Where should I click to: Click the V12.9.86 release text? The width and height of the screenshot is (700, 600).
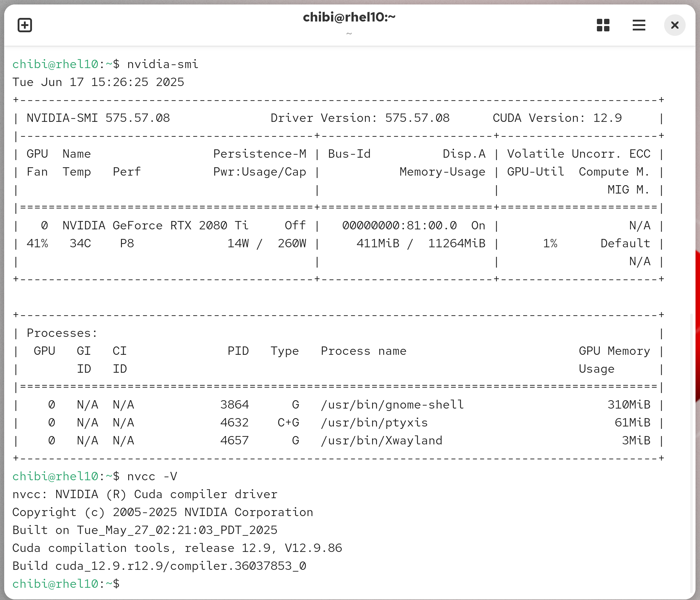(x=313, y=548)
